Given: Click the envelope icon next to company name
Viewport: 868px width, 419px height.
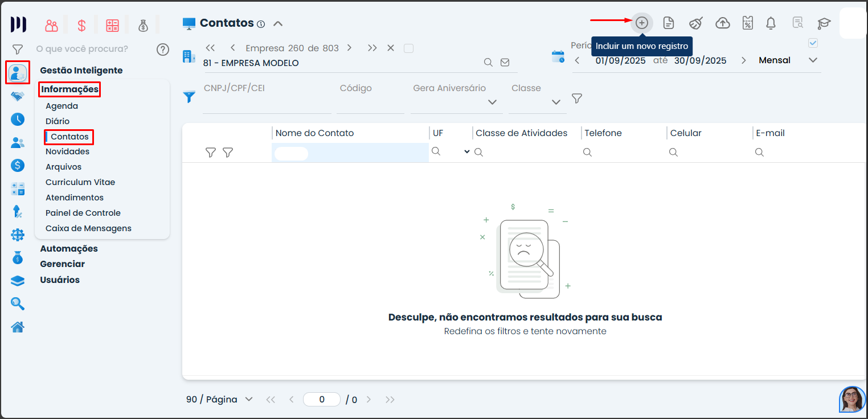Looking at the screenshot, I should 505,63.
